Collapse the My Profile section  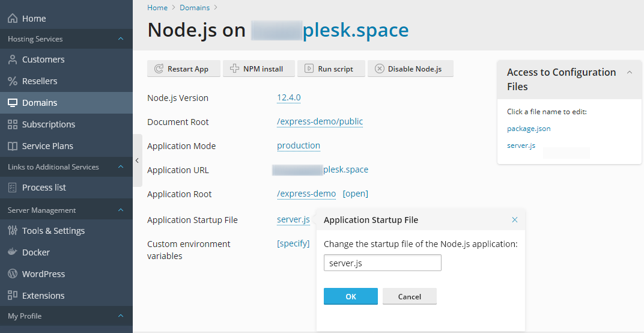coord(120,316)
